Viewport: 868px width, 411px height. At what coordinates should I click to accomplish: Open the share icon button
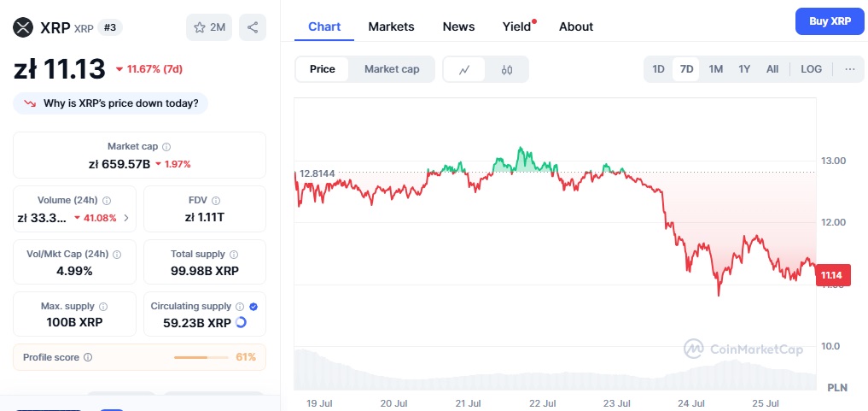click(x=253, y=27)
